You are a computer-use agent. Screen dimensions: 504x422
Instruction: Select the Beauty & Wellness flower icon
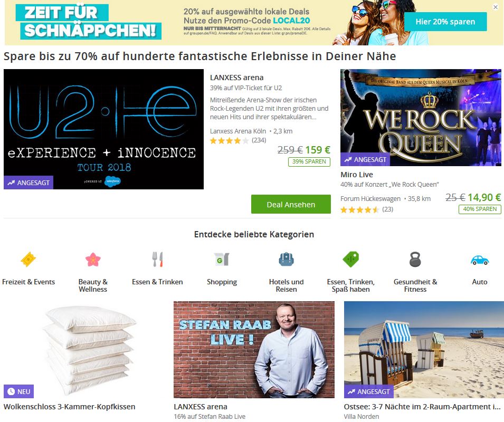point(93,260)
